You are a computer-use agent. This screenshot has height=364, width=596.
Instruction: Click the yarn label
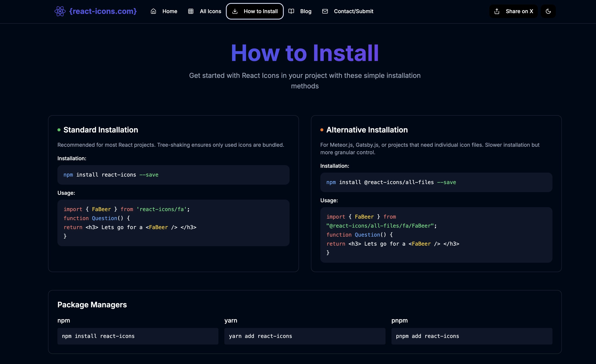tap(231, 320)
